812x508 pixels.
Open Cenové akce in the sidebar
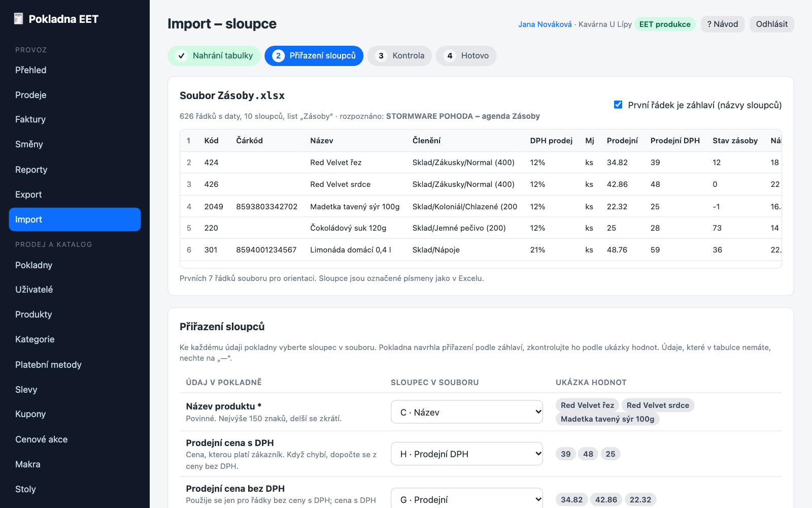(x=75, y=439)
